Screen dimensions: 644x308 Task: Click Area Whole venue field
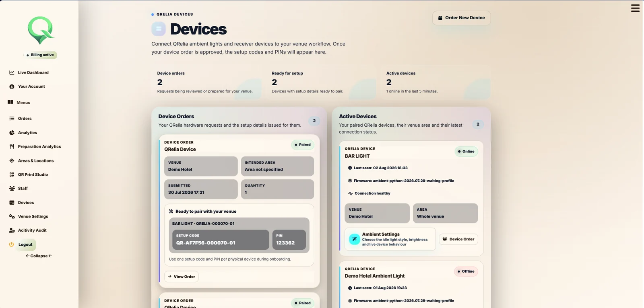tap(445, 213)
